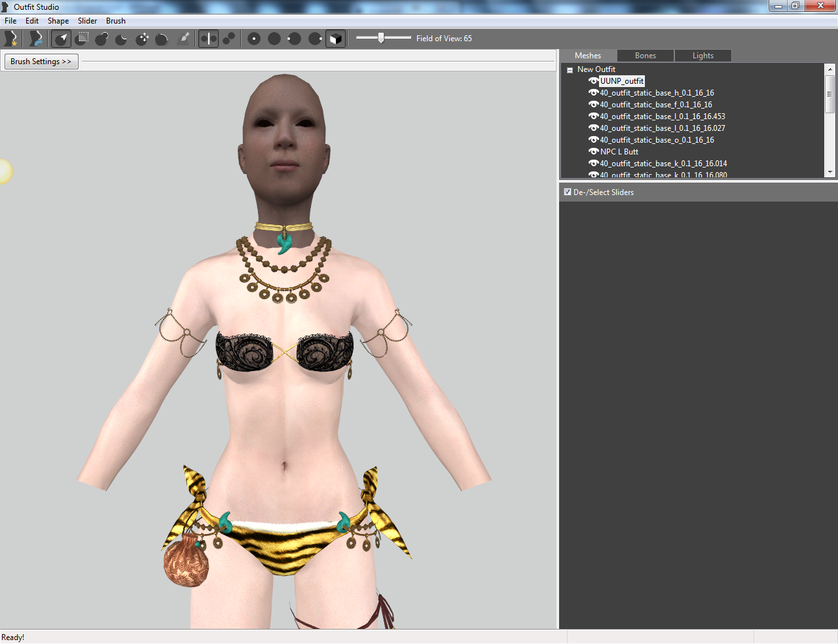Pick the Inflate brush tool
This screenshot has height=644, width=838.
tap(101, 39)
